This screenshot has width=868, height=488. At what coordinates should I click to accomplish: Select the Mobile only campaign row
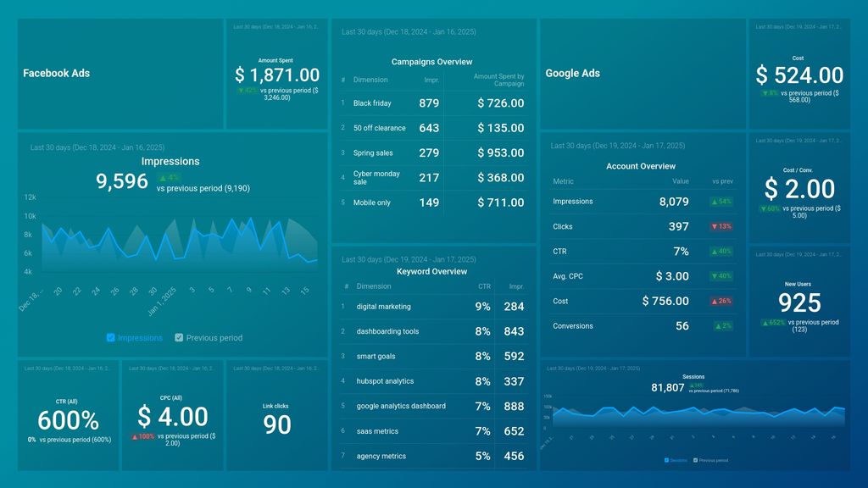pyautogui.click(x=432, y=202)
